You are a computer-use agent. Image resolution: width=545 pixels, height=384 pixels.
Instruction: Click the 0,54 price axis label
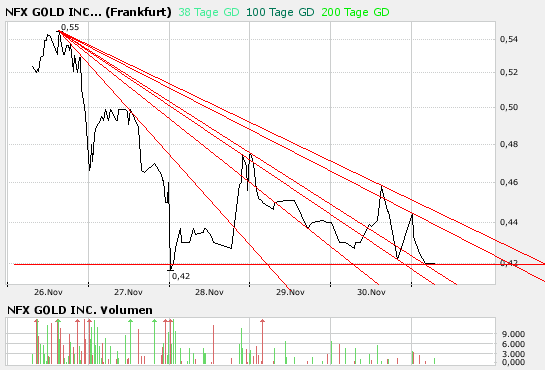(x=509, y=39)
